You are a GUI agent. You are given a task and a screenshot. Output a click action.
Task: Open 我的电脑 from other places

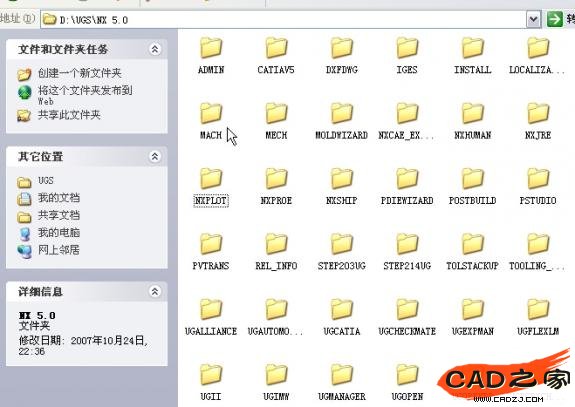coord(59,232)
